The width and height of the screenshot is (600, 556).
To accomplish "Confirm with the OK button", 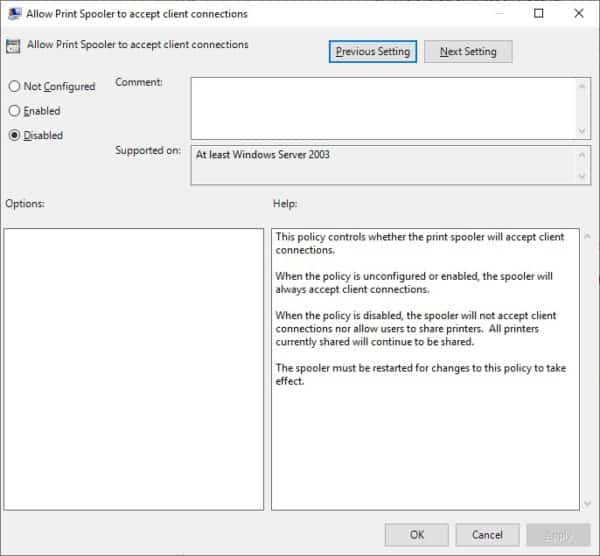I will pyautogui.click(x=417, y=535).
